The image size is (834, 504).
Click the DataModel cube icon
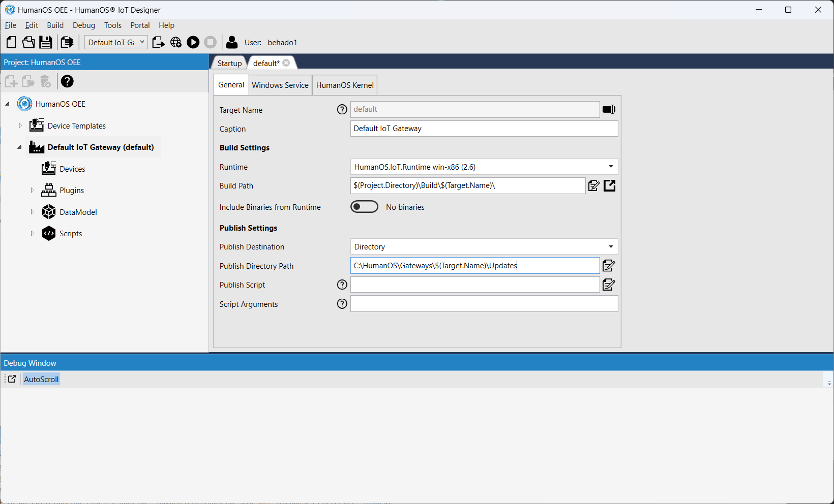49,212
